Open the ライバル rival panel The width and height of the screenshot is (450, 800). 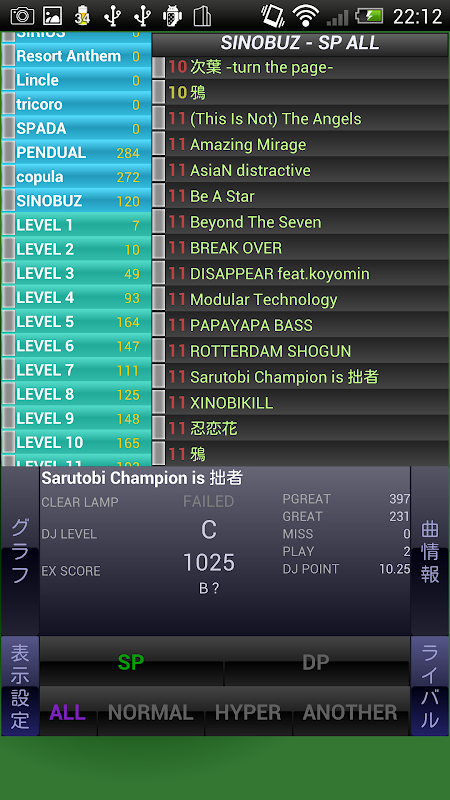pyautogui.click(x=430, y=686)
